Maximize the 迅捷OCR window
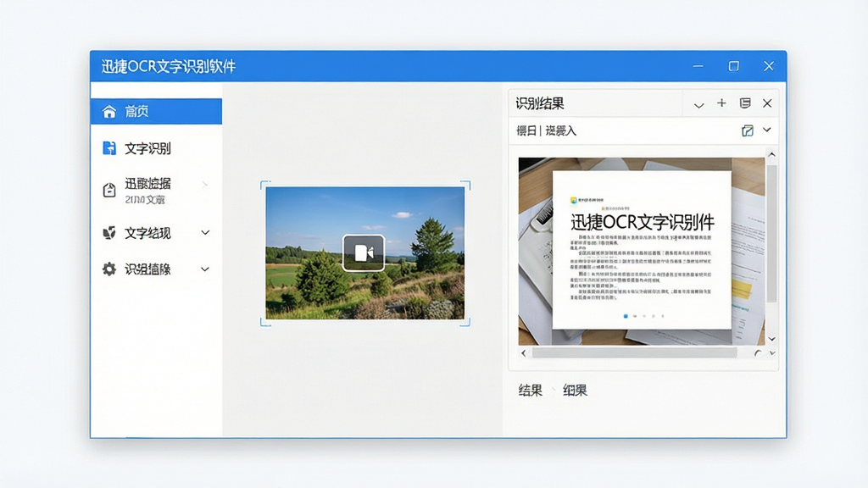Screen dimensions: 868x488 coord(733,66)
